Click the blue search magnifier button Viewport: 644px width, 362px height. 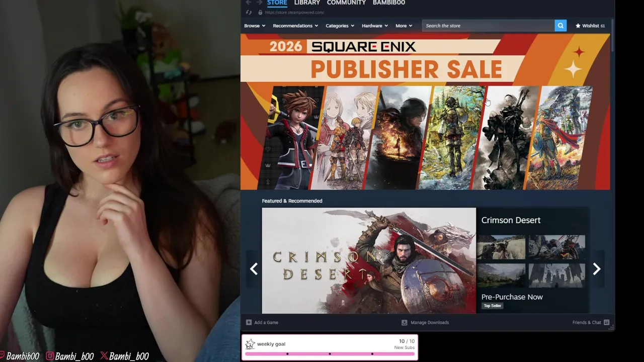click(560, 26)
